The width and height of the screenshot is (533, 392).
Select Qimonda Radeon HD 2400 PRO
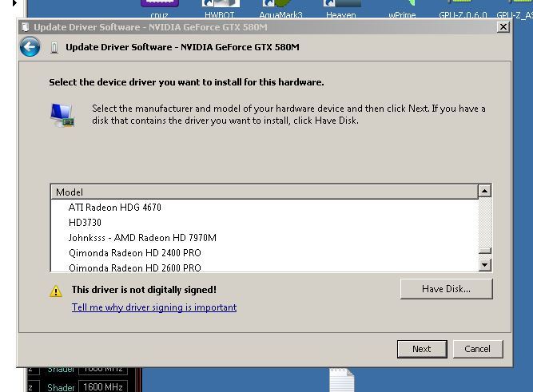[134, 253]
